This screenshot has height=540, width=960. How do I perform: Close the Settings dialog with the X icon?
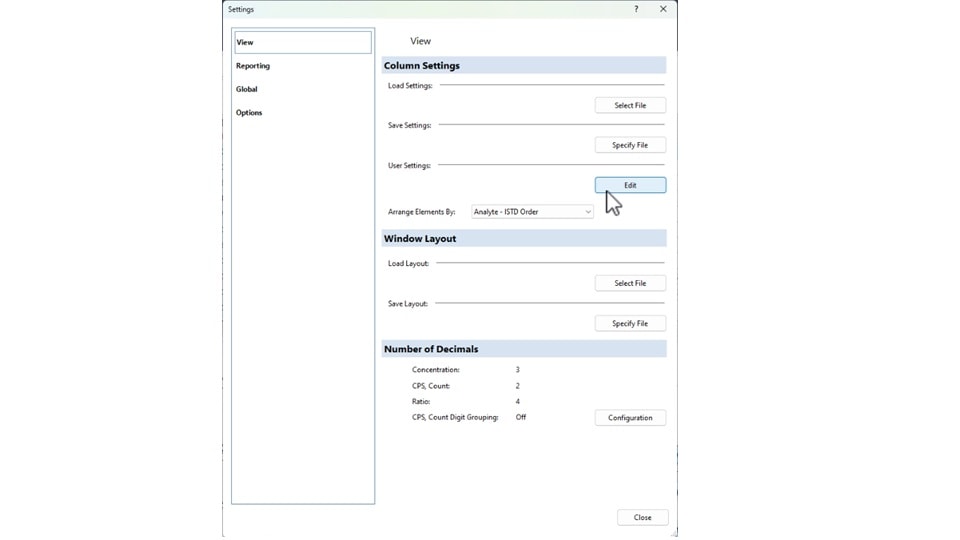663,9
